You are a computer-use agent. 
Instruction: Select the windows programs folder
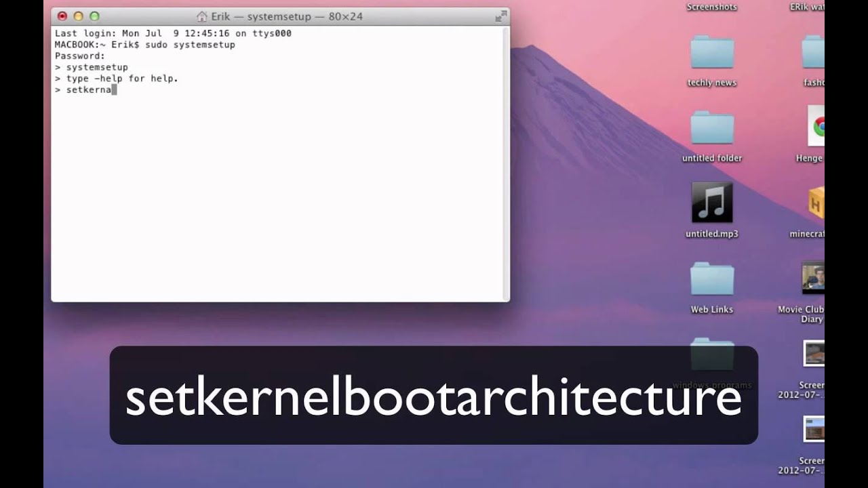coord(712,354)
